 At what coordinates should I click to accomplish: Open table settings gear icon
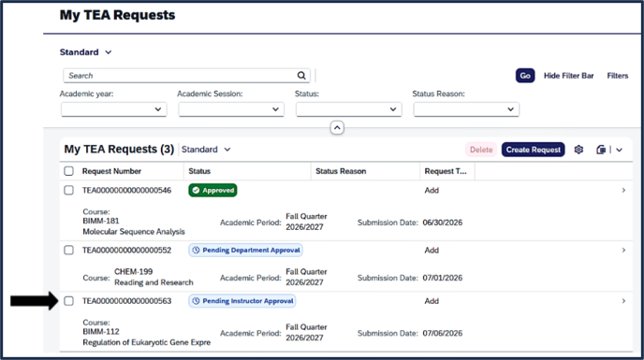coord(578,150)
